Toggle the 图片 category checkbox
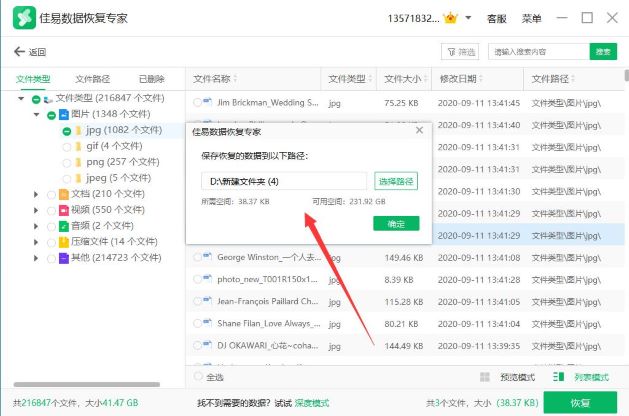Viewport: 629px width, 416px height. pos(51,116)
